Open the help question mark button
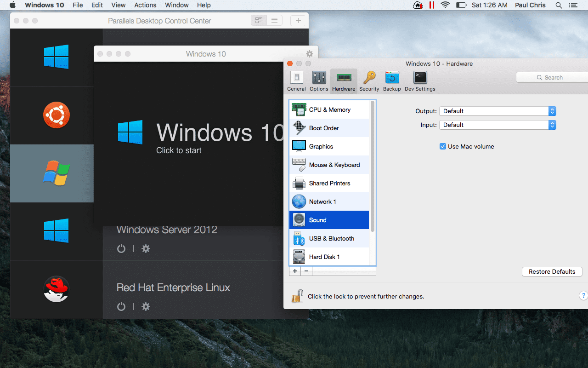The image size is (588, 368). point(583,296)
